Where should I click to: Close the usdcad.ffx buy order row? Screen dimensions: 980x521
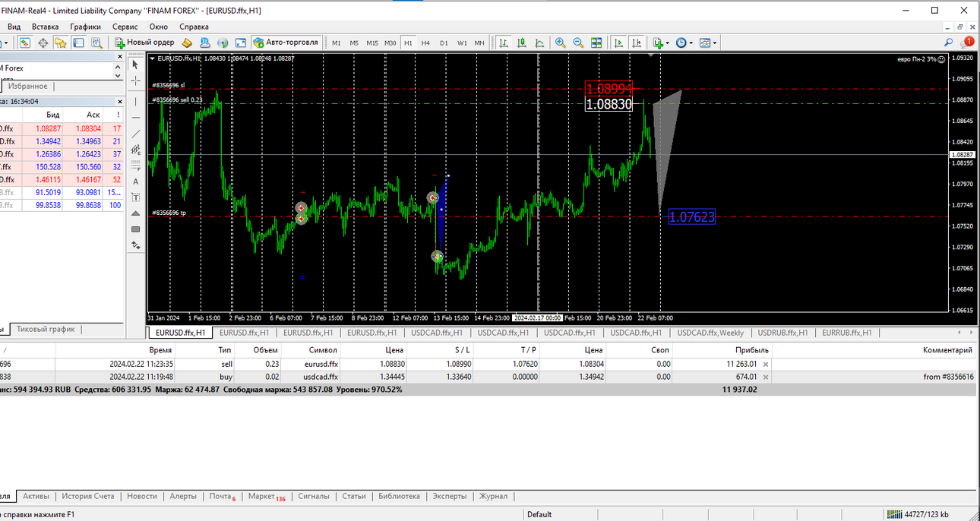(x=766, y=376)
